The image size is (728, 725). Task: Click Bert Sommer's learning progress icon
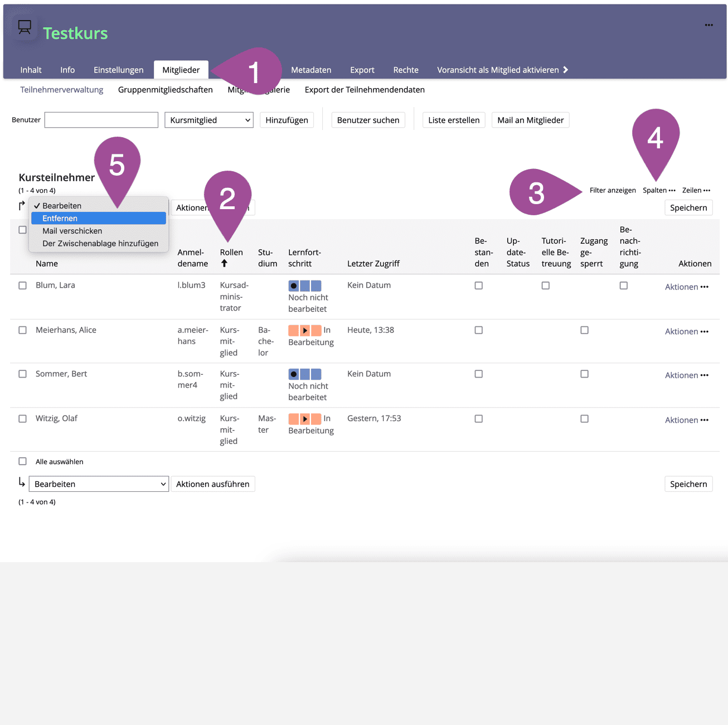304,374
